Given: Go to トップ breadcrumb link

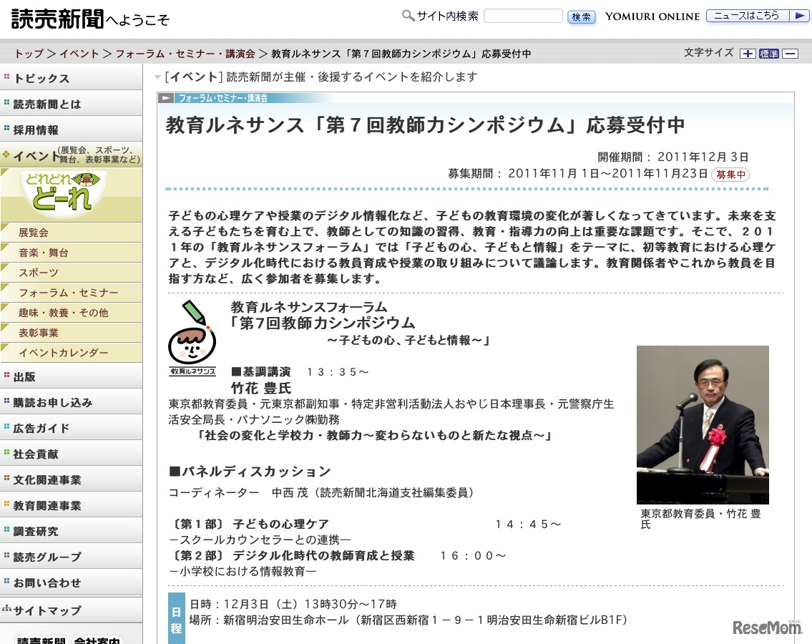Looking at the screenshot, I should pos(29,54).
